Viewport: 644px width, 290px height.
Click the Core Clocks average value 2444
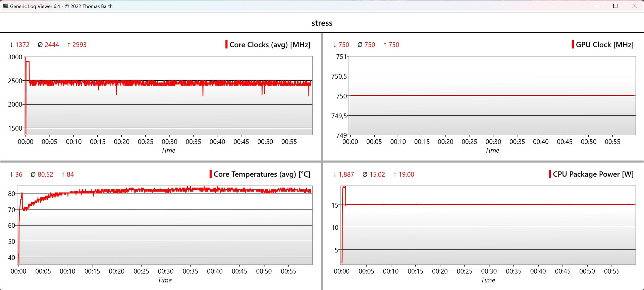[x=52, y=45]
